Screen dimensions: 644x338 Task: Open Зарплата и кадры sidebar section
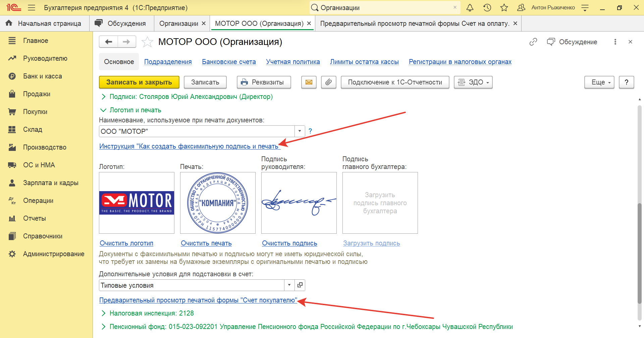click(51, 183)
